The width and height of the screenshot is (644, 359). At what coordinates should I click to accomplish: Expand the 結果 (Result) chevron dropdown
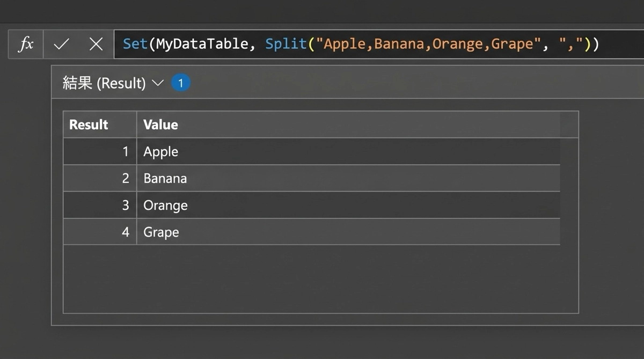(x=157, y=83)
